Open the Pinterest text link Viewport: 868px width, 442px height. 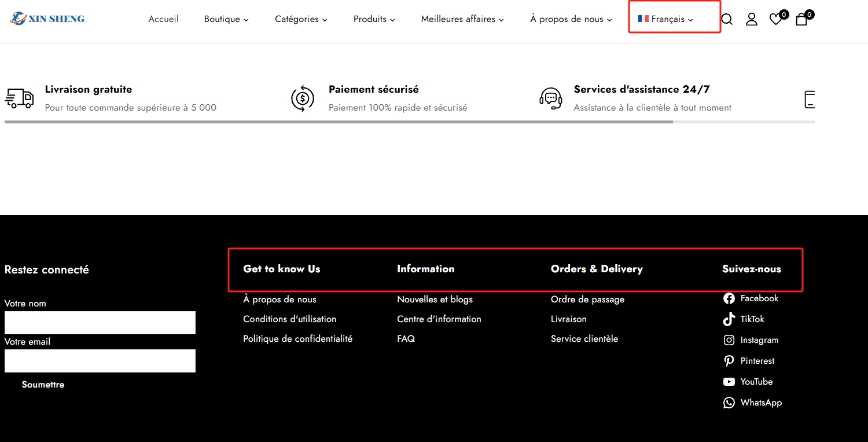point(757,361)
